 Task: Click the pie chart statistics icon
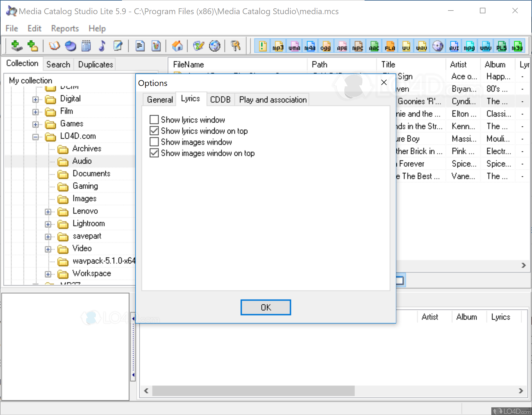[70, 46]
